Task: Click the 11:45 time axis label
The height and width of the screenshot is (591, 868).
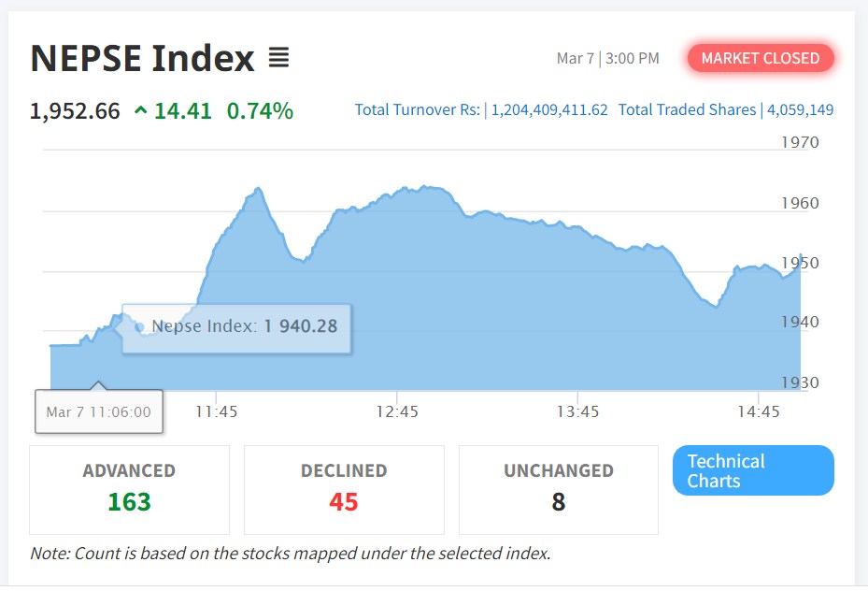Action: point(216,411)
